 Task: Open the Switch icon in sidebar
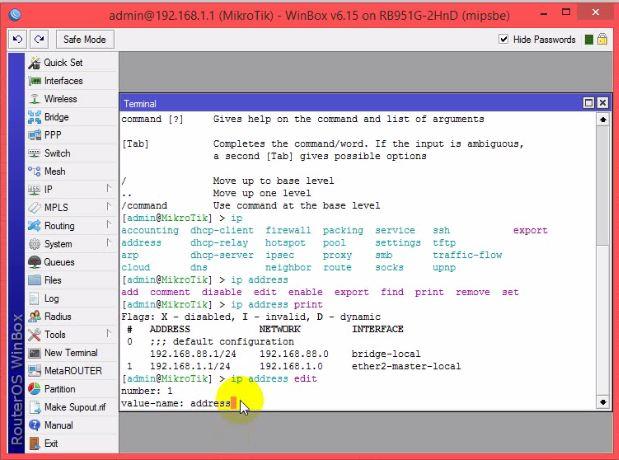[34, 153]
